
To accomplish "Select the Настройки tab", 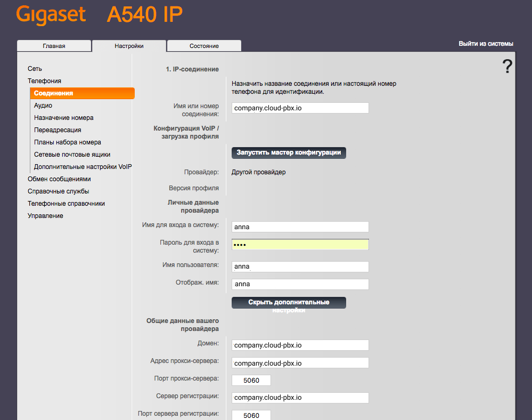I will 129,46.
